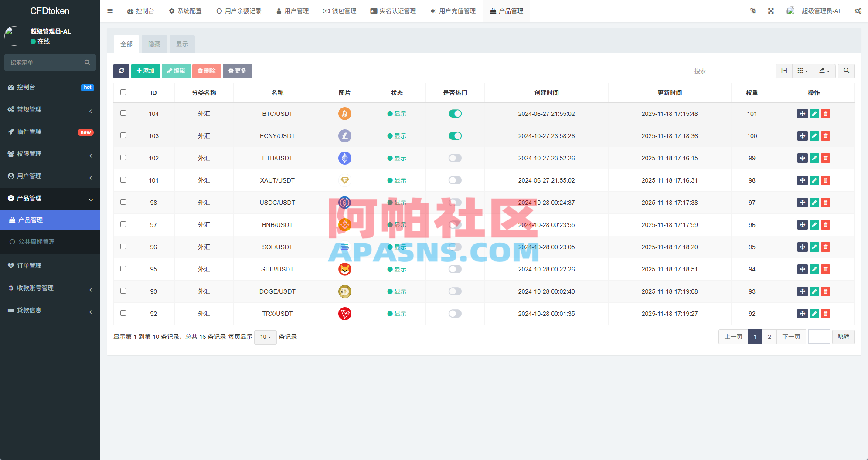Turn off hot toggle for ECNY/USDT
Viewport: 868px width, 460px height.
pyautogui.click(x=455, y=136)
